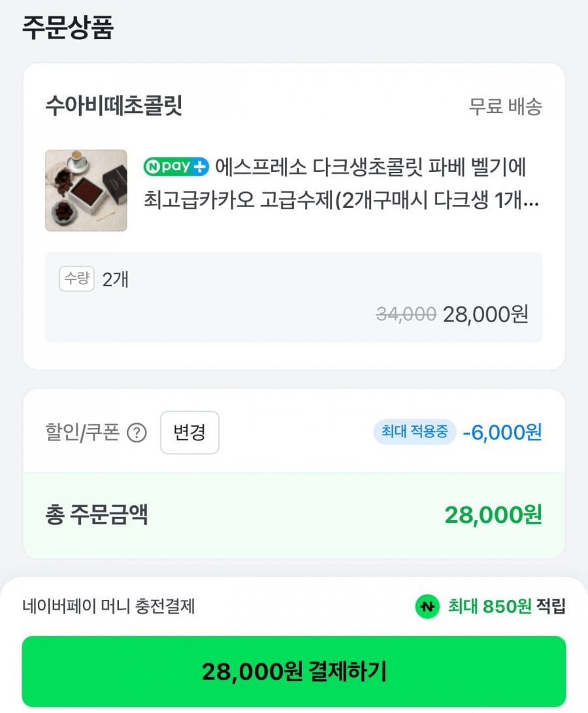Click the green Naver Pay point icon
The width and height of the screenshot is (588, 713).
point(427,606)
